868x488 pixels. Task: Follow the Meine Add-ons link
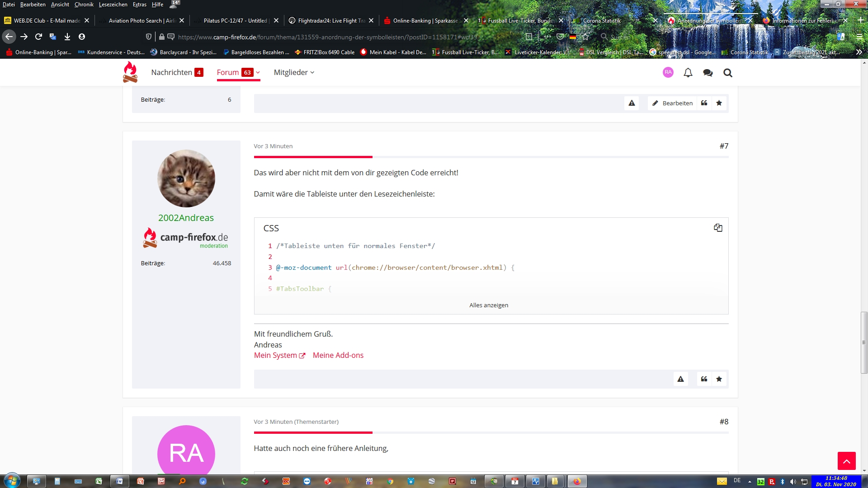[338, 356]
